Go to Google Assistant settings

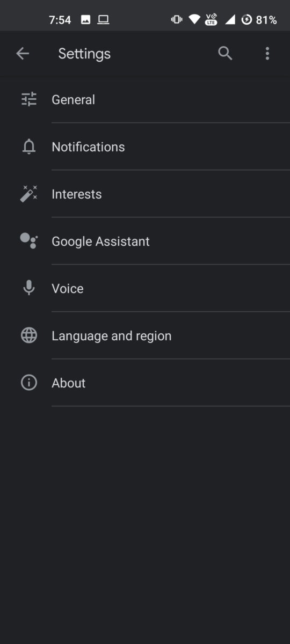[145, 241]
